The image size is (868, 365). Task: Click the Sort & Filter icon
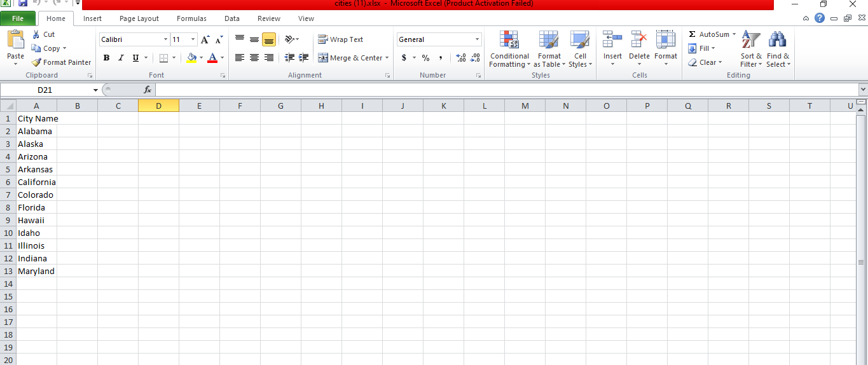pyautogui.click(x=751, y=41)
